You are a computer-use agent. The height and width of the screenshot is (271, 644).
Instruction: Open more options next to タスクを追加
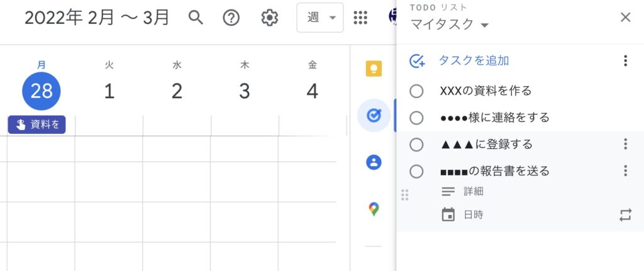625,61
